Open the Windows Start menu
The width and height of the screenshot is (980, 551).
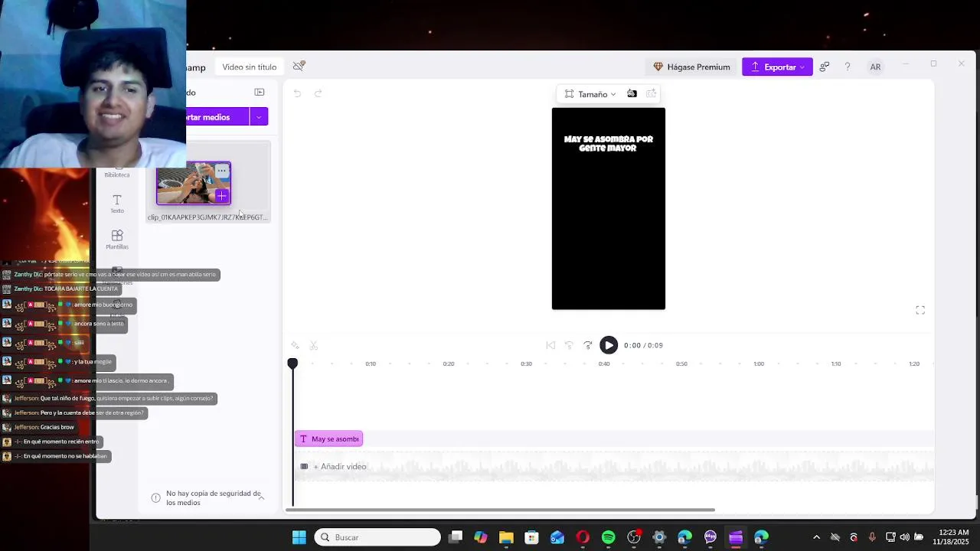pyautogui.click(x=299, y=537)
